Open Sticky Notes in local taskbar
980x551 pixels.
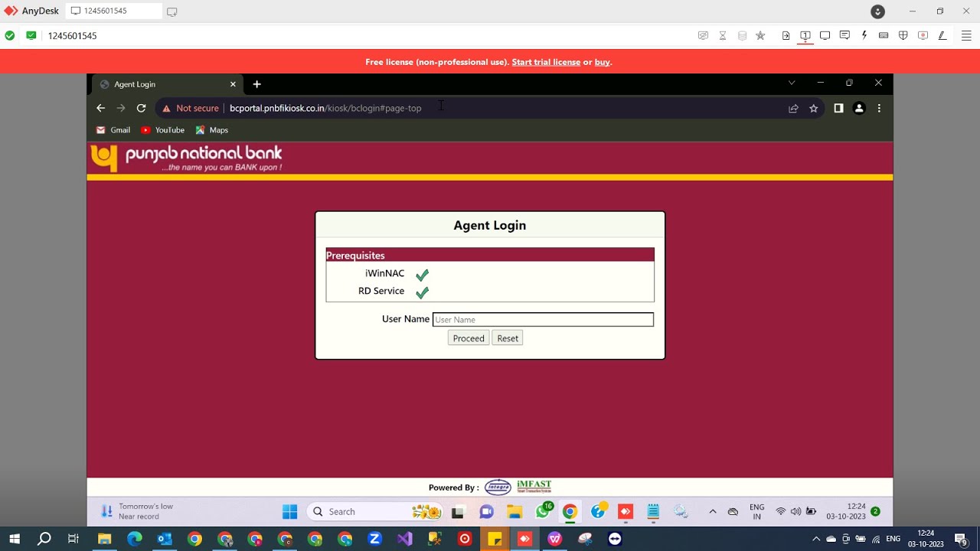tap(495, 539)
